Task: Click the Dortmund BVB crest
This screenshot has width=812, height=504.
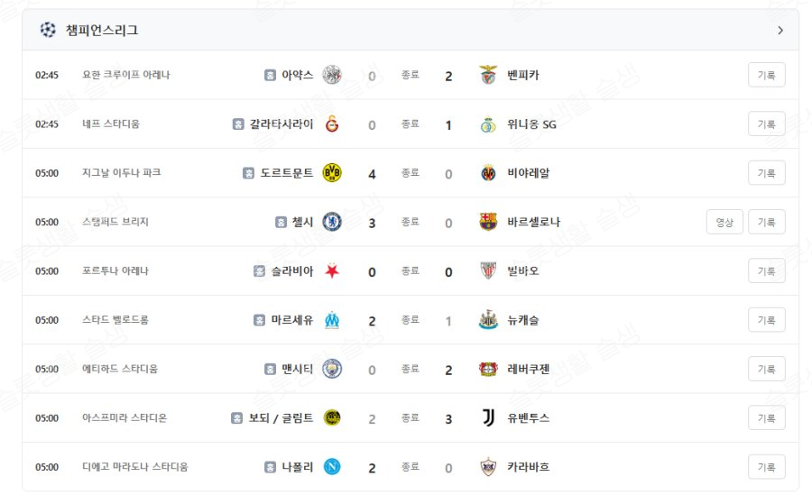Action: click(x=332, y=173)
